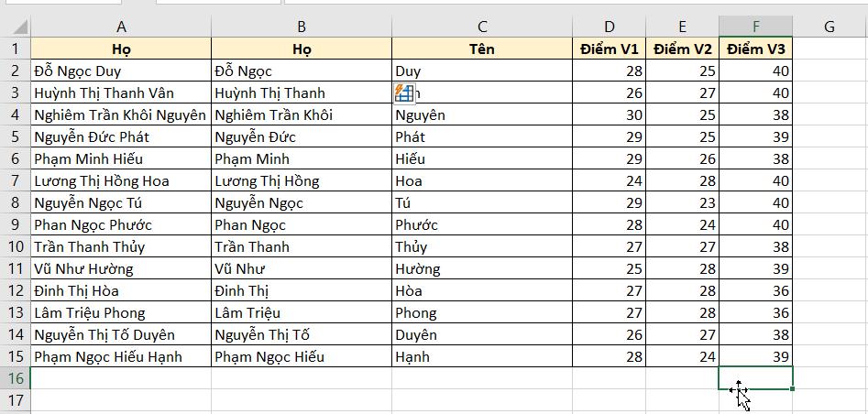Select column A header
Screen dimensions: 868x414
[x=121, y=27]
